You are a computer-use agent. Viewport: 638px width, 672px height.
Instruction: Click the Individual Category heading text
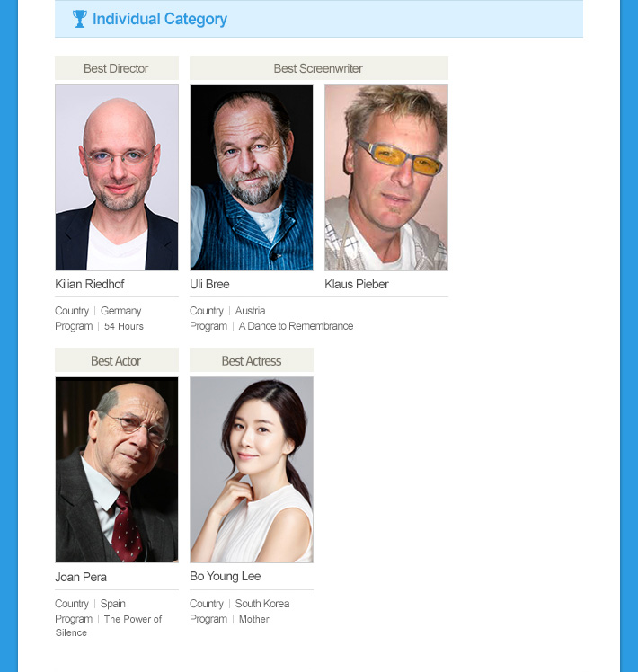click(x=160, y=19)
